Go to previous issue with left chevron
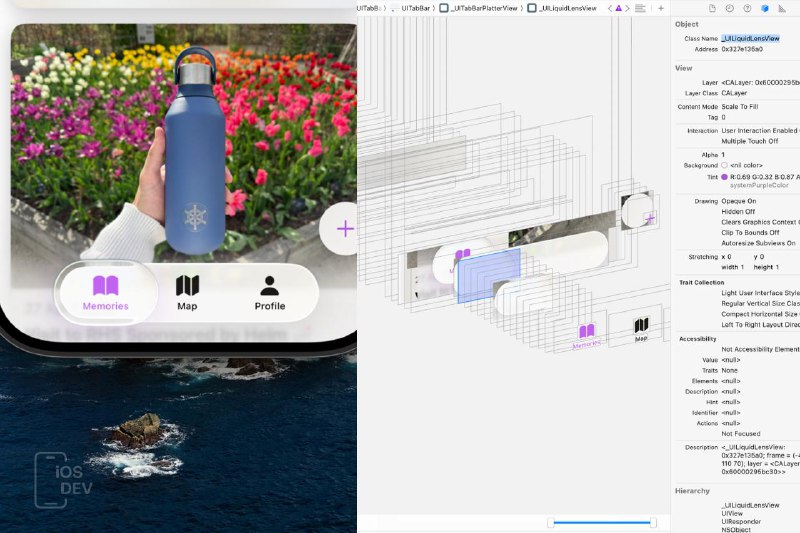The width and height of the screenshot is (800, 533). coord(610,8)
